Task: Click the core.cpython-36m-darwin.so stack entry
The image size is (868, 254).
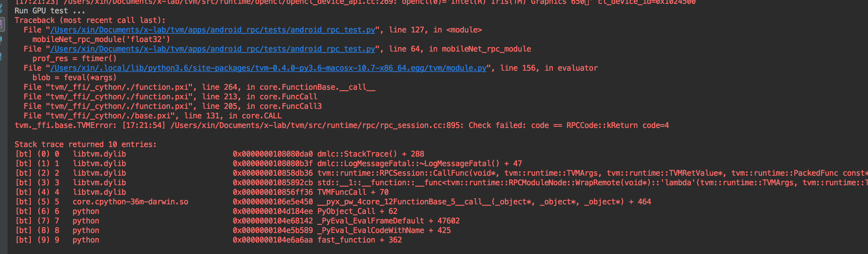Action: point(130,202)
